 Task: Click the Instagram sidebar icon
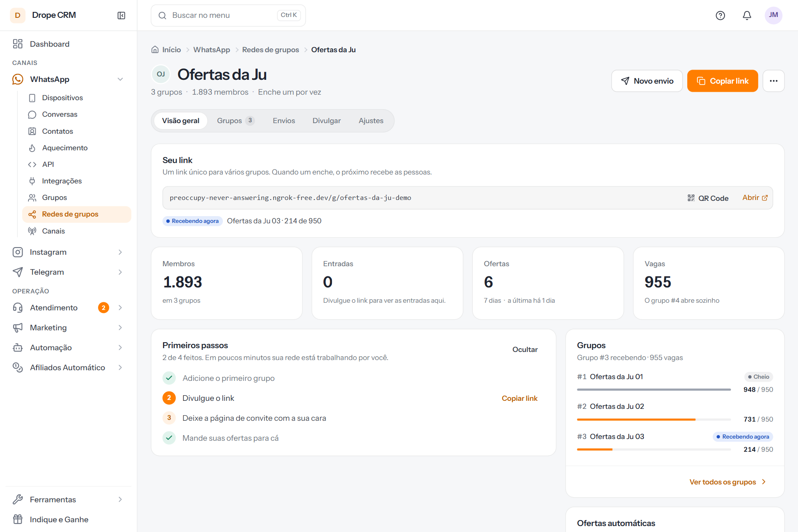tap(18, 252)
